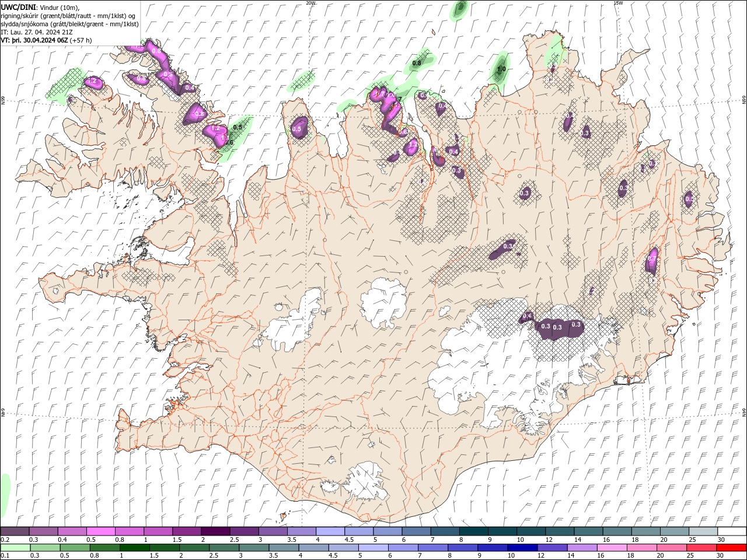Screen dimensions: 747x560
Task: Click the bottom-row green swatch labeled 0.5
Action: coord(75,548)
